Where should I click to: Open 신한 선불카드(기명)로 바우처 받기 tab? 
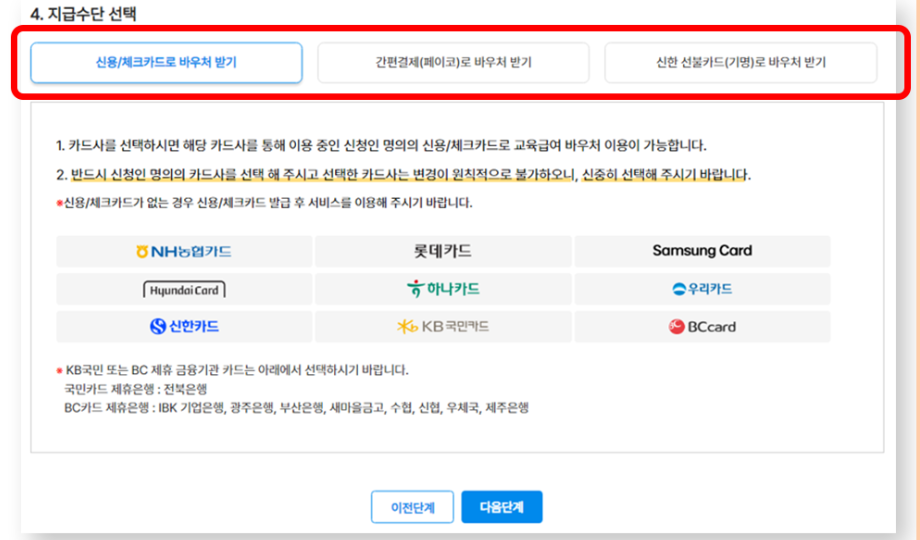[740, 62]
